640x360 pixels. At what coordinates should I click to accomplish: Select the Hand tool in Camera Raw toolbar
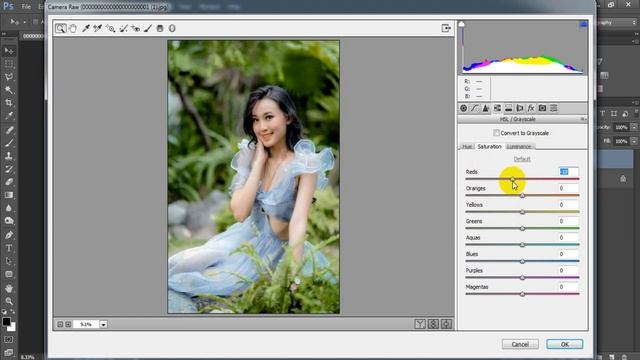pos(73,28)
